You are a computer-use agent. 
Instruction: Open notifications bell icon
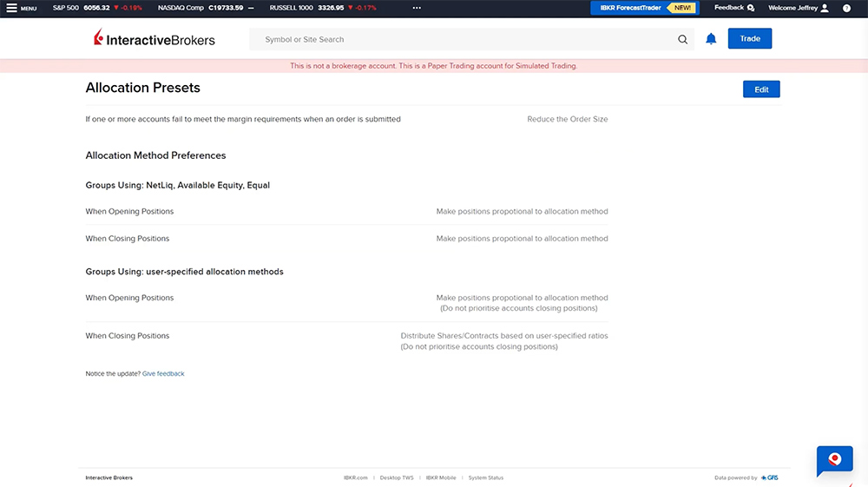(x=711, y=39)
